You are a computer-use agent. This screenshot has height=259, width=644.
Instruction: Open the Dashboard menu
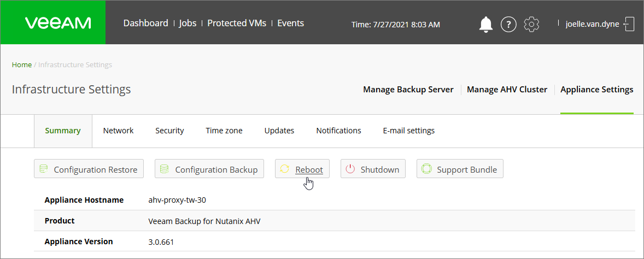pos(146,23)
